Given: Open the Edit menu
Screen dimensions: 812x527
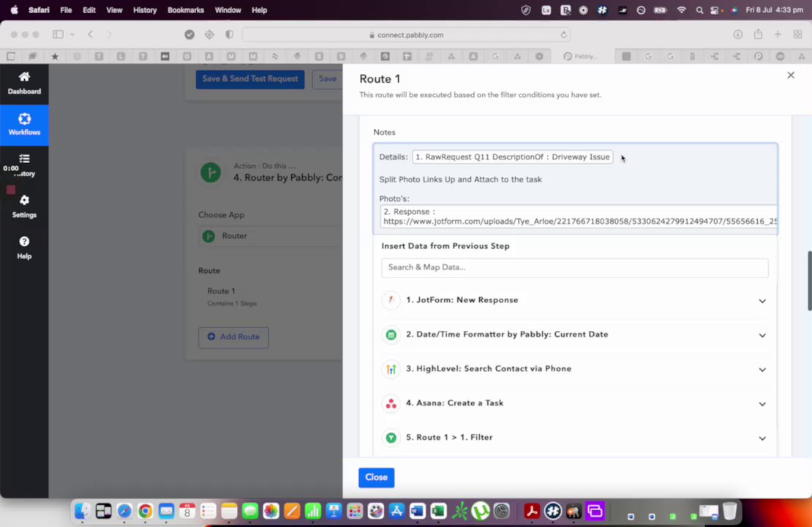Looking at the screenshot, I should (x=89, y=10).
